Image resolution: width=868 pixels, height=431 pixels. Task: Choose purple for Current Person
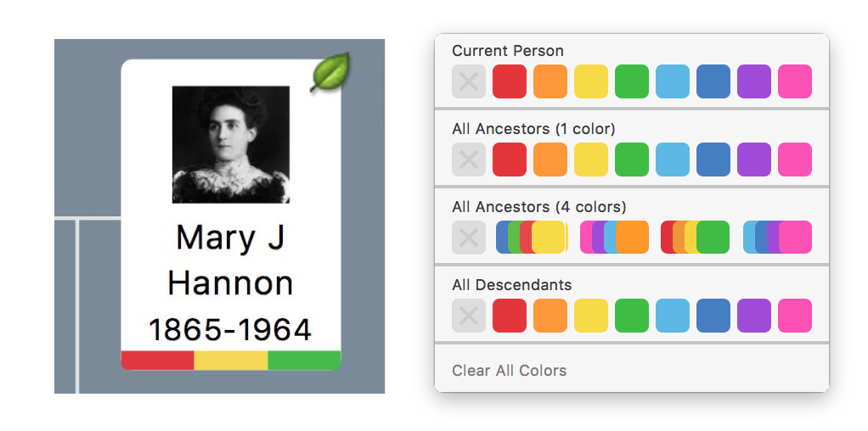point(754,81)
